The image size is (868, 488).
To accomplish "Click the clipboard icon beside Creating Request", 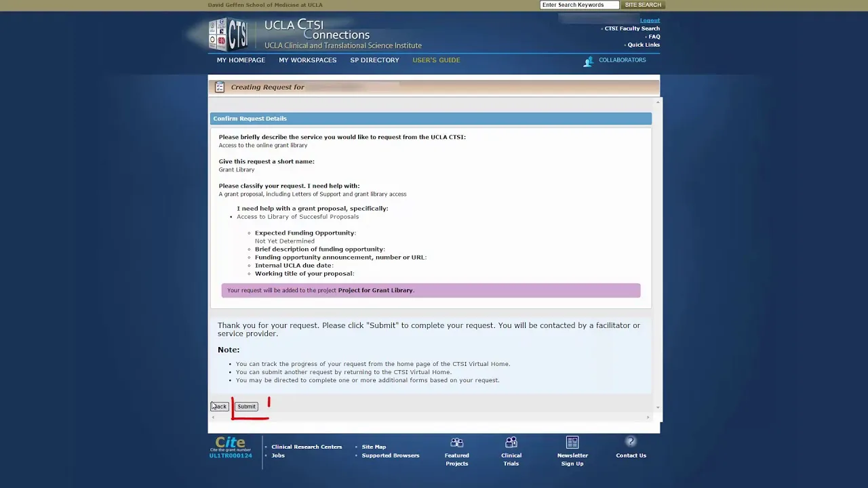I will pos(220,87).
